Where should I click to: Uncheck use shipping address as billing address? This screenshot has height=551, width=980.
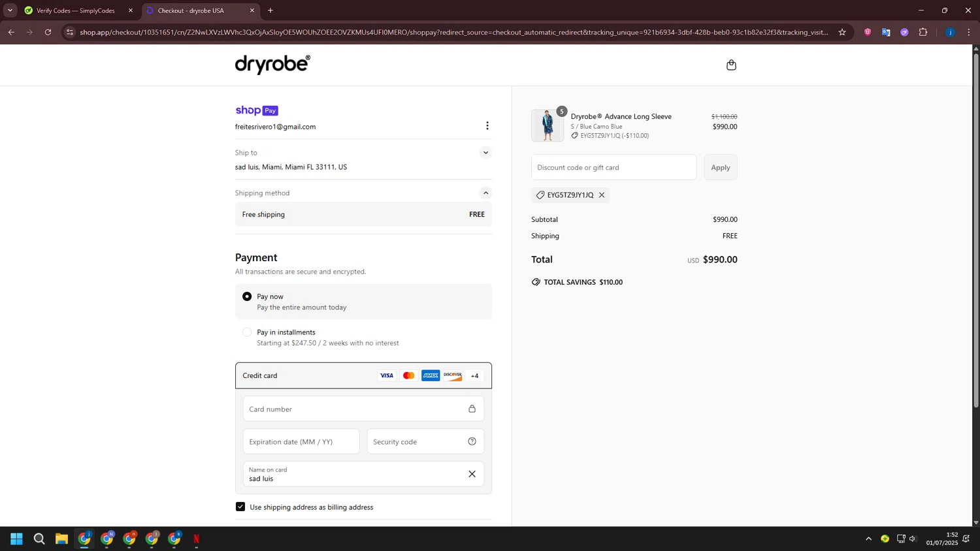click(x=240, y=507)
